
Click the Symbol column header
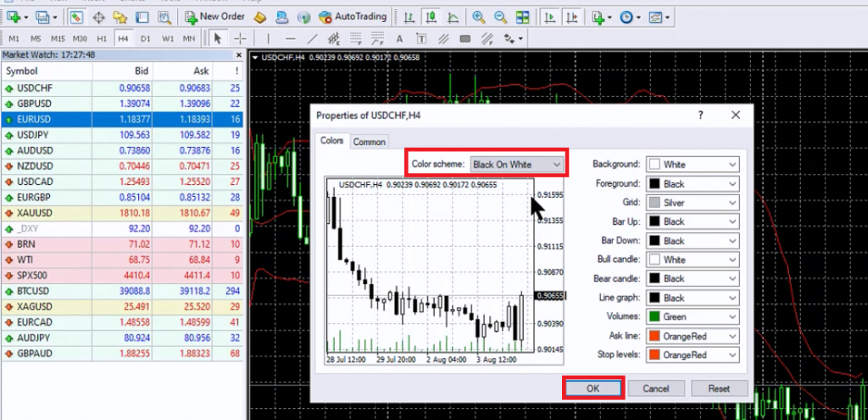pos(47,71)
